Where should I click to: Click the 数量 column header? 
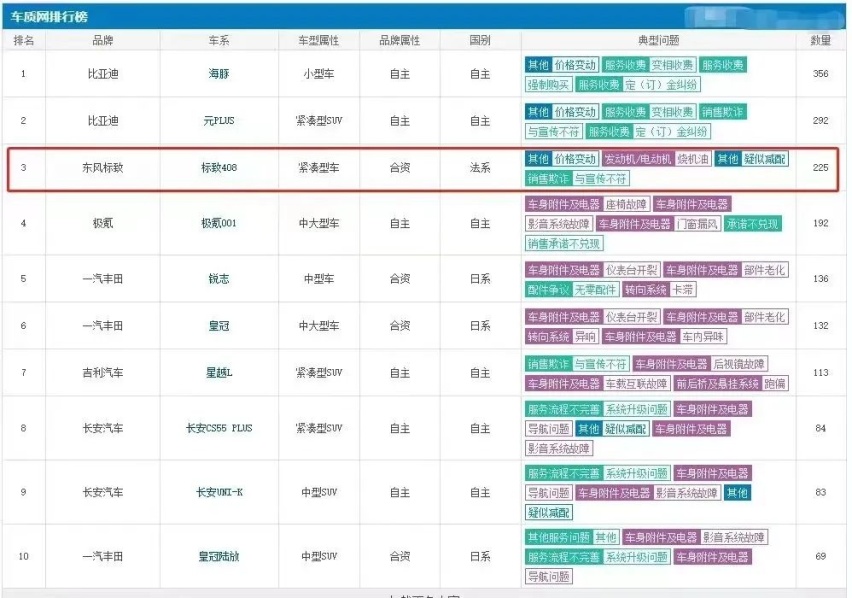point(820,40)
